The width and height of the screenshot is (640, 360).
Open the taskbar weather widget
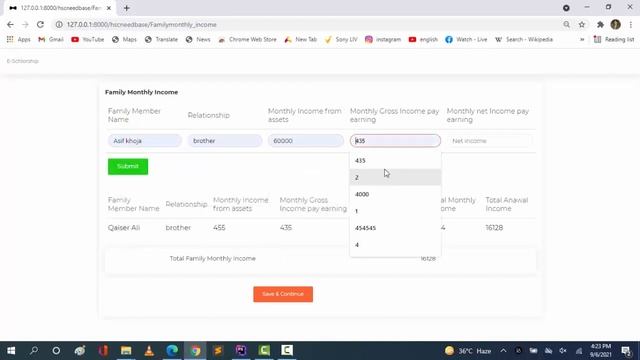click(468, 351)
